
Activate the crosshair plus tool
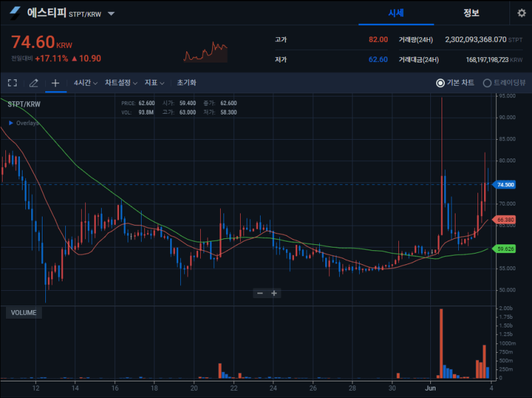(55, 83)
